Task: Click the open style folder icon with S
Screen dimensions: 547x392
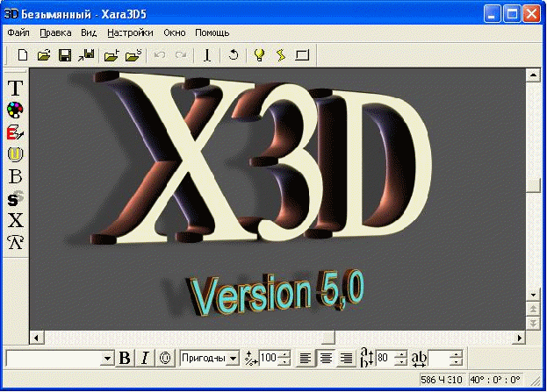Action: pyautogui.click(x=133, y=55)
